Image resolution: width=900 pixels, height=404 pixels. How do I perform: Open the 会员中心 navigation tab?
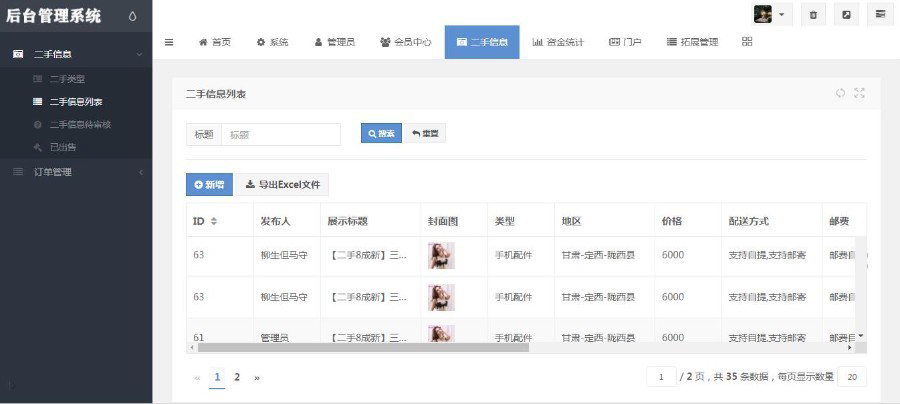pos(406,42)
